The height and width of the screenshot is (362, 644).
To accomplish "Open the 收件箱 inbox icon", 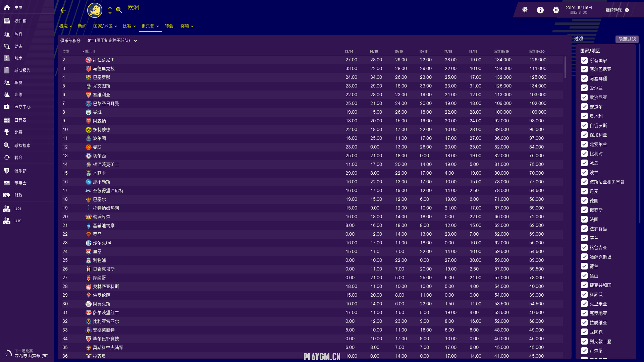I will click(7, 21).
